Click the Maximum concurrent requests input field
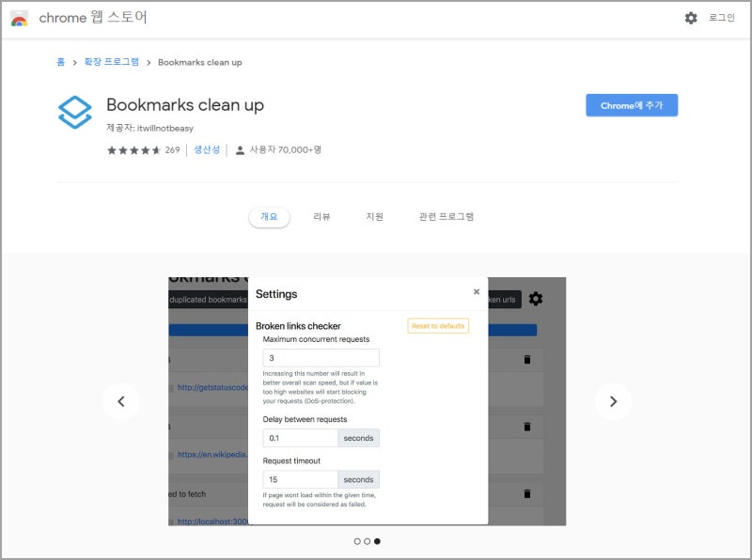The image size is (752, 560). pyautogui.click(x=321, y=358)
